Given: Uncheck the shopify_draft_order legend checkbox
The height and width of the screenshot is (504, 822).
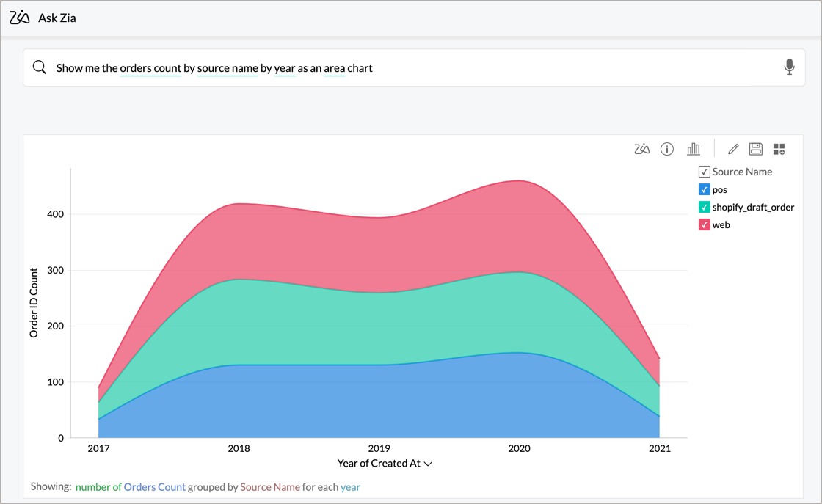Looking at the screenshot, I should point(704,207).
